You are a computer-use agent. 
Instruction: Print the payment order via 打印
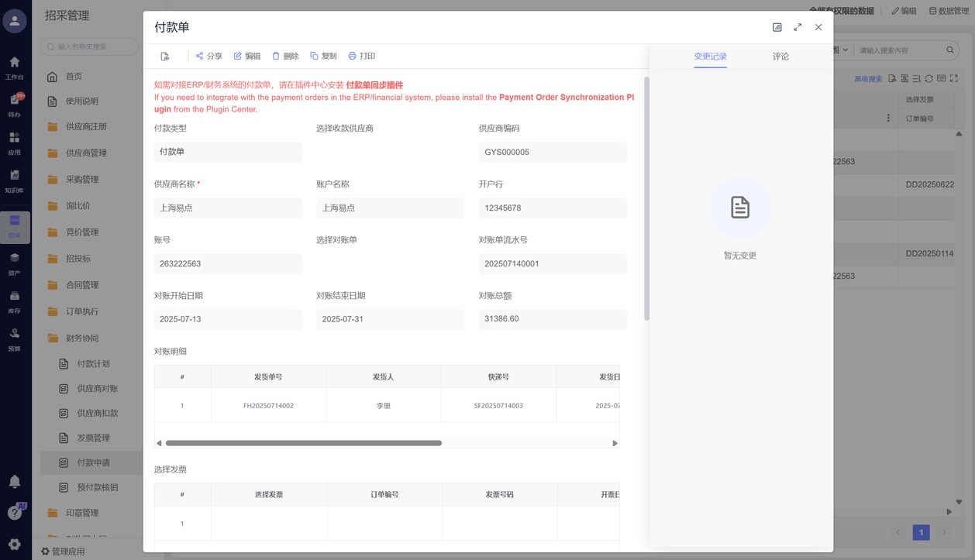pyautogui.click(x=362, y=57)
